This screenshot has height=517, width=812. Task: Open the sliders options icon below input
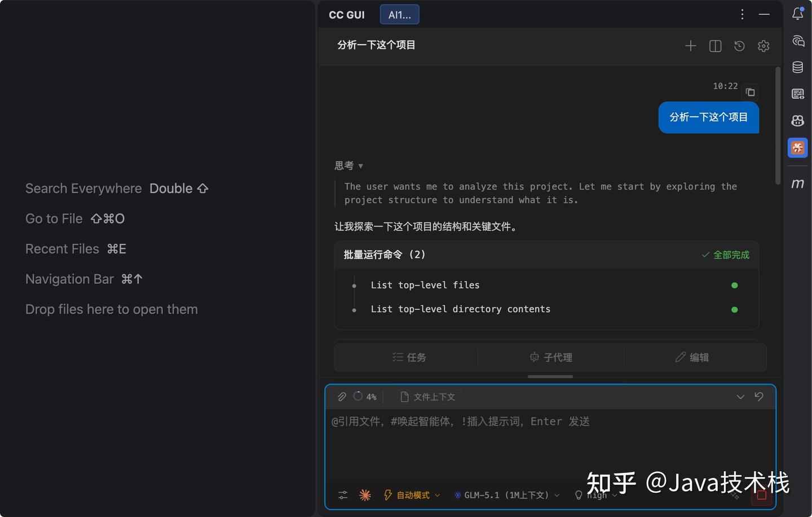click(x=343, y=495)
